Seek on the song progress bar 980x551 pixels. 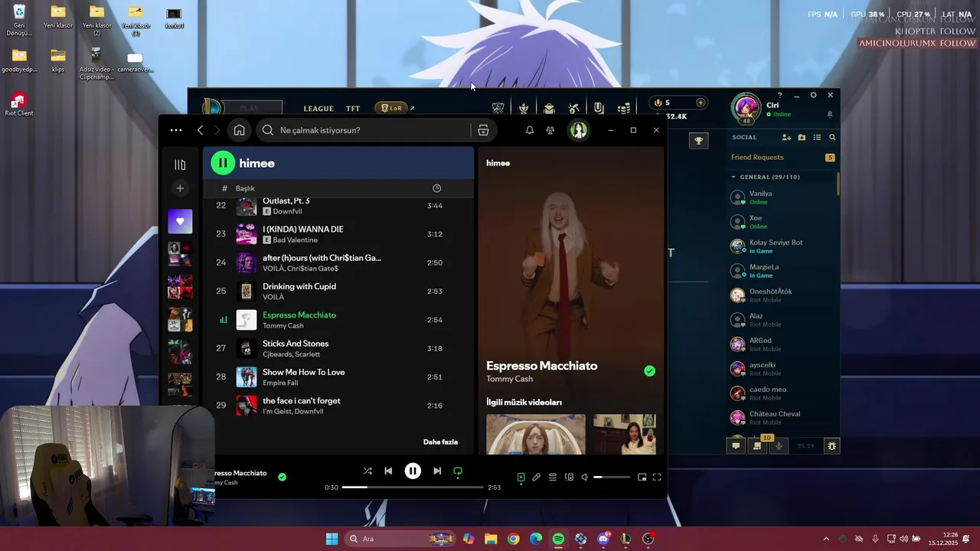413,487
